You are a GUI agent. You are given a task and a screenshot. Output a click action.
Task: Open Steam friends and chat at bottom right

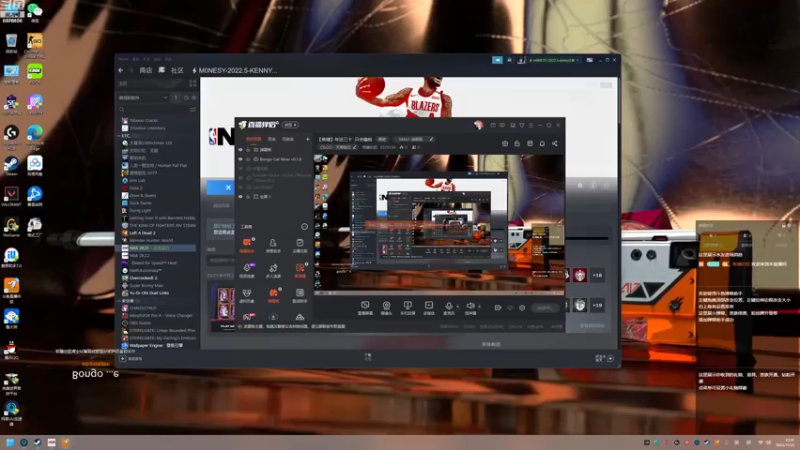pos(605,358)
